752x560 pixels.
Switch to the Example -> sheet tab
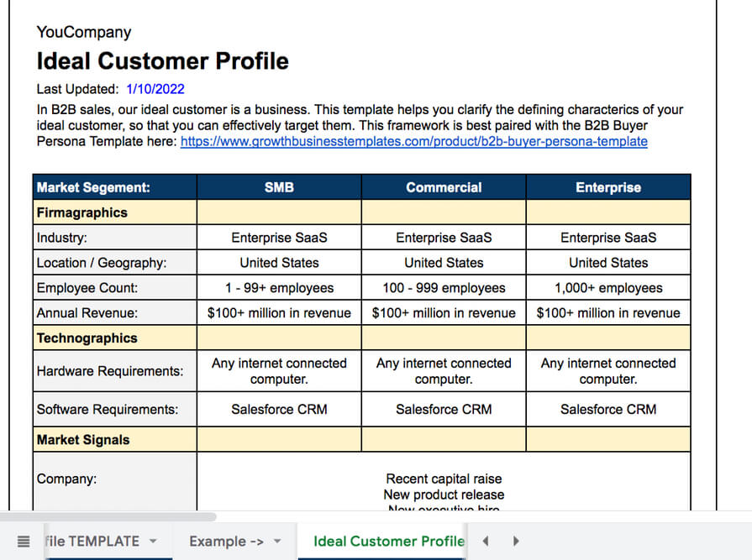[226, 541]
